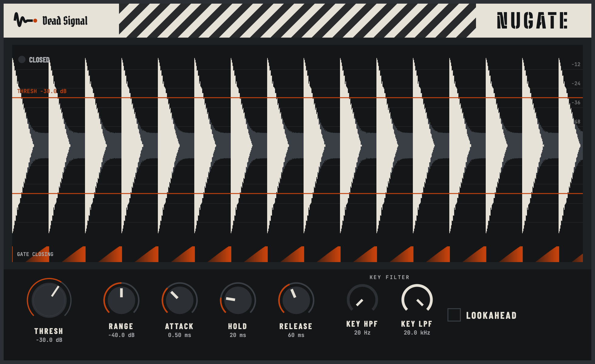This screenshot has height=364, width=595.
Task: Click the 60 ms release value
Action: [296, 335]
